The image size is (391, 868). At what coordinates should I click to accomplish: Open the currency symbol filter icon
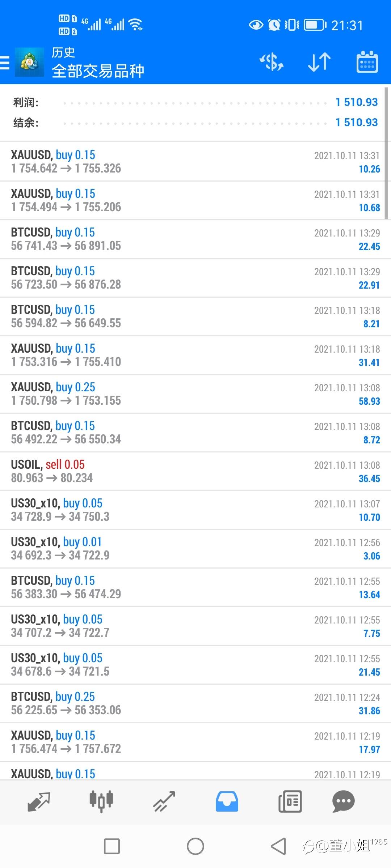pos(272,62)
